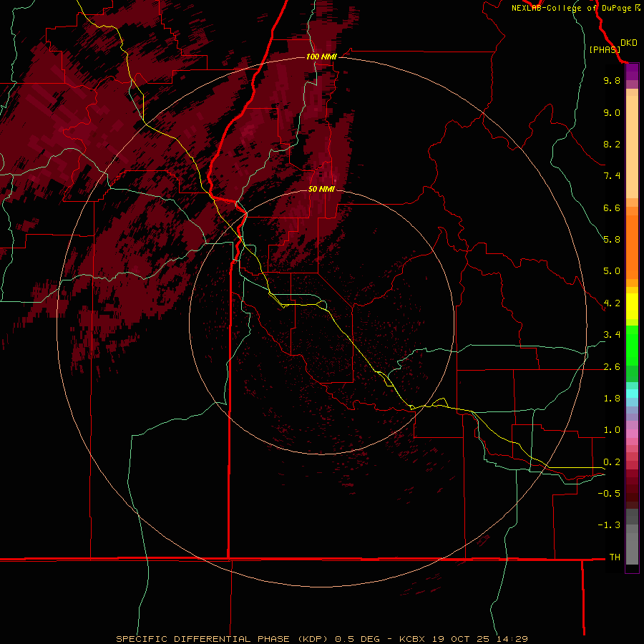Viewport: 644px width, 644px height.
Task: Click the 8.2 value on color scale
Action: (x=612, y=144)
